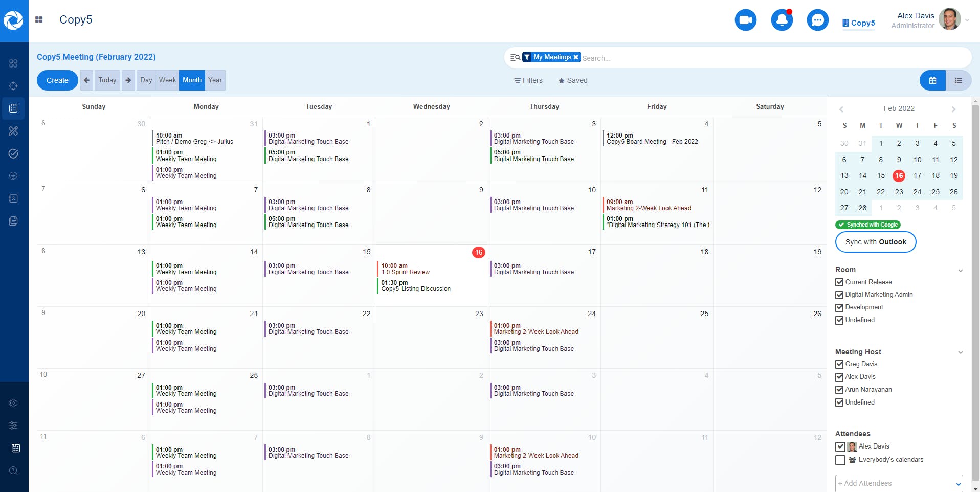Viewport: 980px width, 492px height.
Task: Uncheck Greg Davis meeting host
Action: pos(839,365)
